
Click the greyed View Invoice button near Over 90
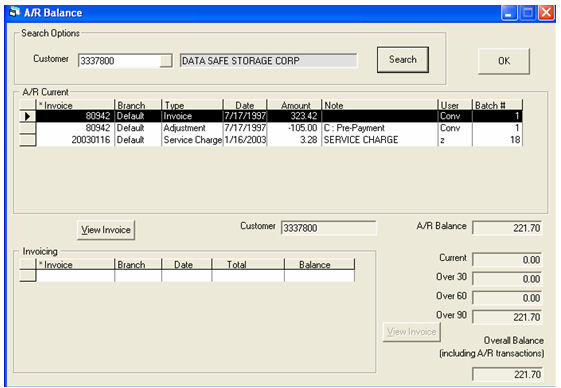[x=411, y=332]
